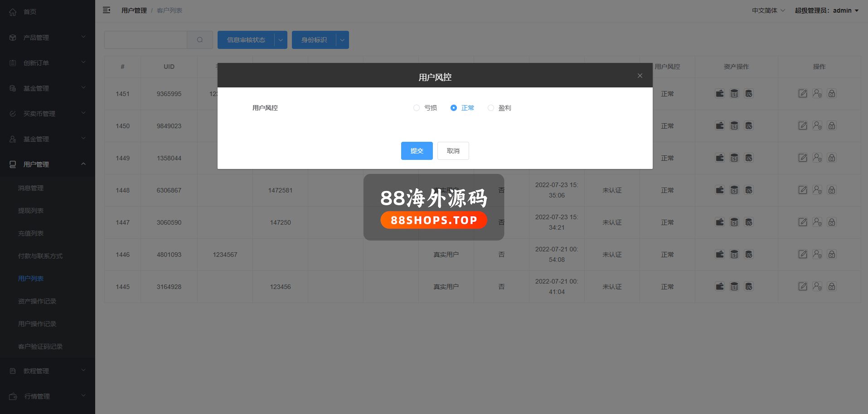868x414 pixels.
Task: Click the wallet icon for user 1451
Action: pos(720,94)
